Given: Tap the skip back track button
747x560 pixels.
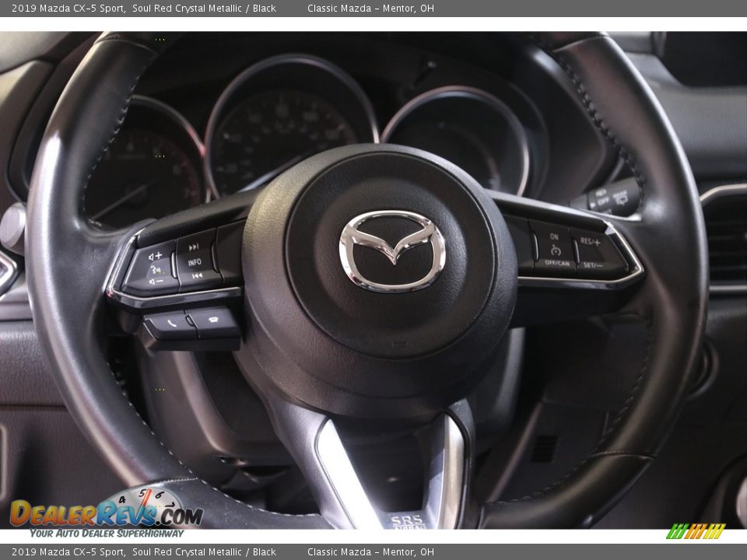Looking at the screenshot, I should pos(197,275).
